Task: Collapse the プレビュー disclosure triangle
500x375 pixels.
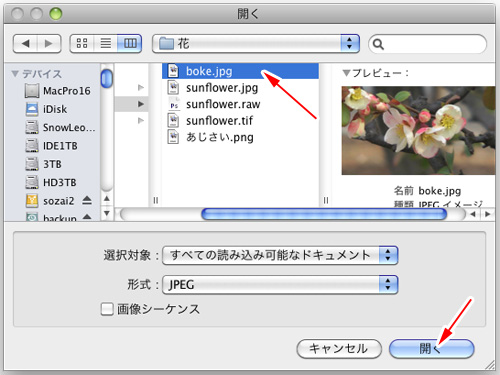Action: tap(346, 73)
